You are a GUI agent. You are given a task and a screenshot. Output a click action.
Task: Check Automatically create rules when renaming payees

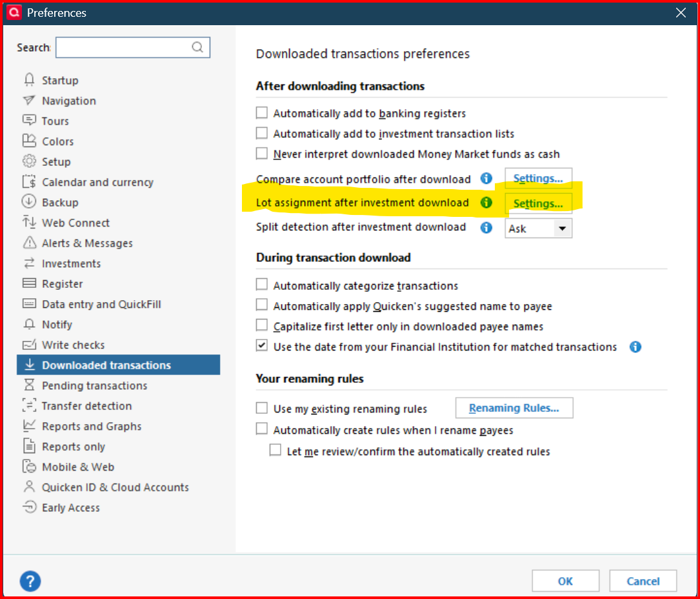pos(261,429)
